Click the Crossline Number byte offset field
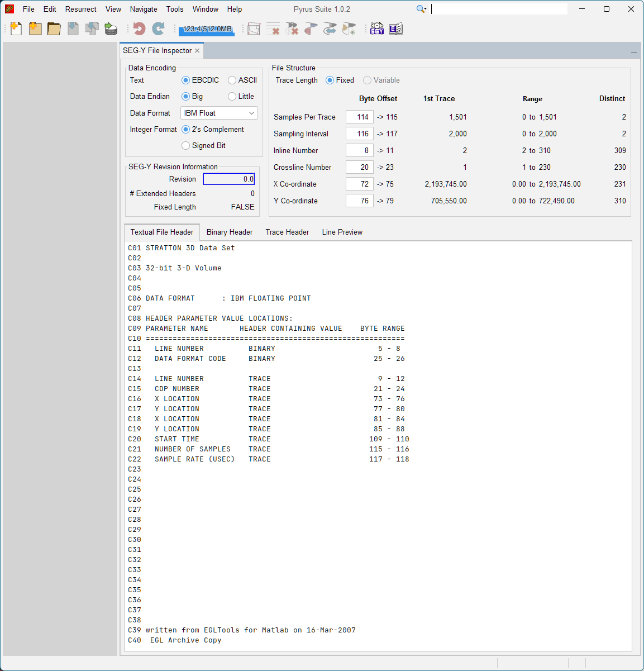This screenshot has width=644, height=671. coord(360,167)
